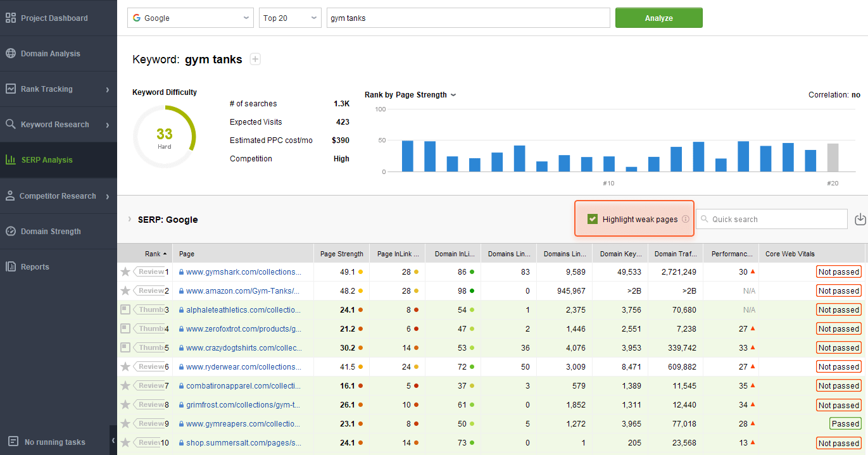
Task: Click the Competitor Research person icon
Action: coord(10,196)
